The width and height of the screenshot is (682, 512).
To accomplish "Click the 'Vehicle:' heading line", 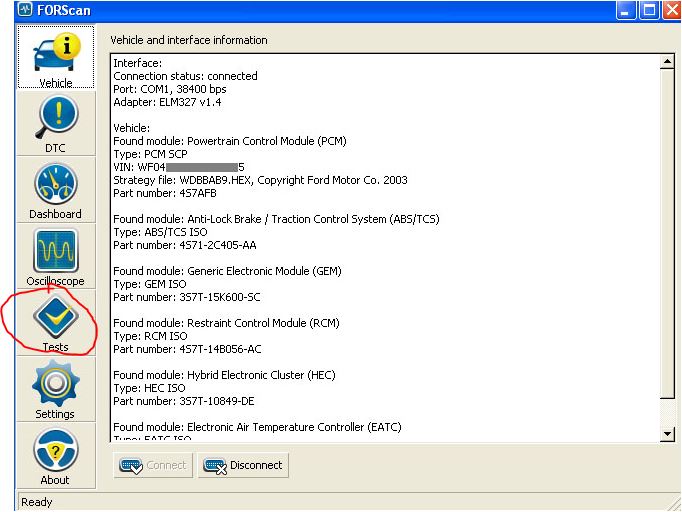I will [x=131, y=128].
